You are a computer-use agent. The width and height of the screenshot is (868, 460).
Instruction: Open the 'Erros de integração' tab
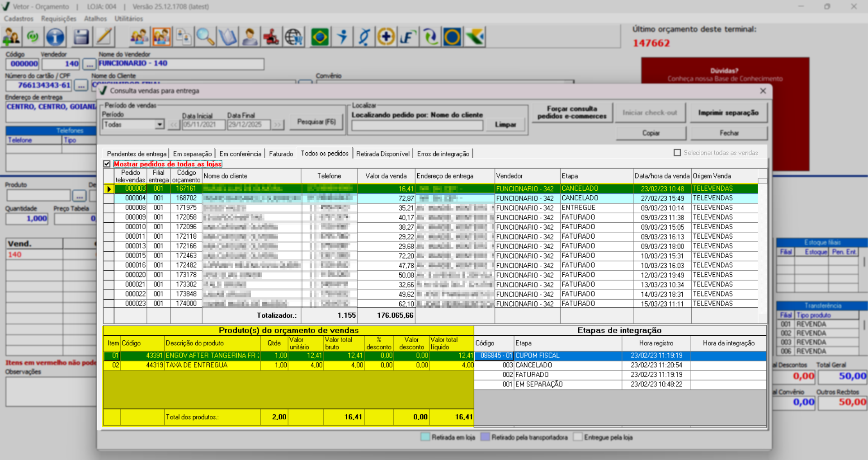(x=443, y=154)
